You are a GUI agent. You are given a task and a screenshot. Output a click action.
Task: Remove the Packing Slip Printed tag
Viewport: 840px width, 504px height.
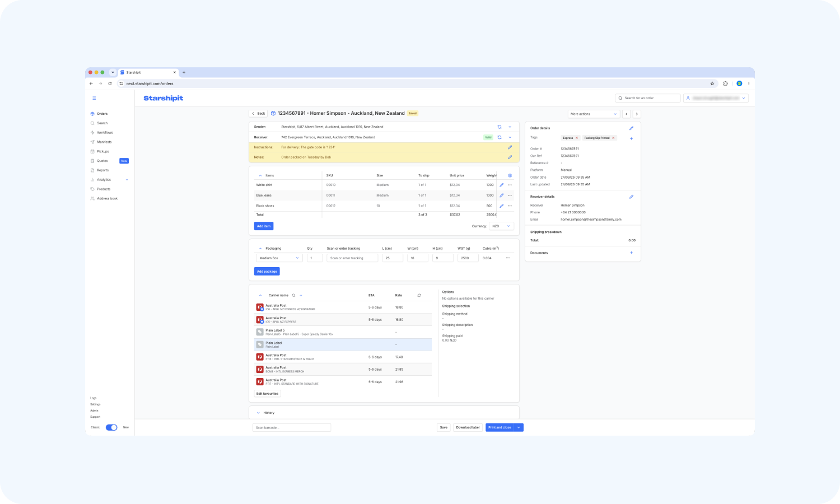pyautogui.click(x=613, y=138)
